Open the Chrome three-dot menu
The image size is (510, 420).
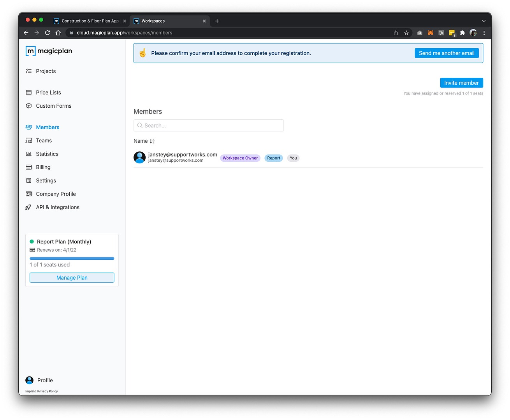click(484, 33)
